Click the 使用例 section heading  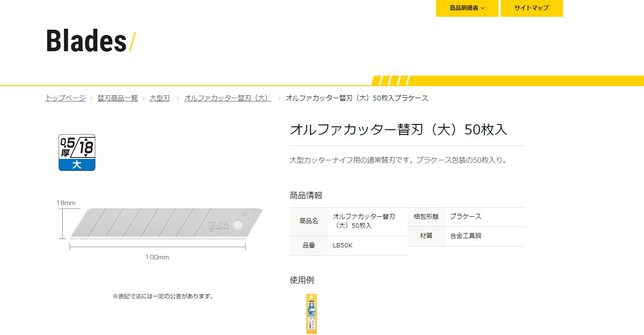click(302, 280)
